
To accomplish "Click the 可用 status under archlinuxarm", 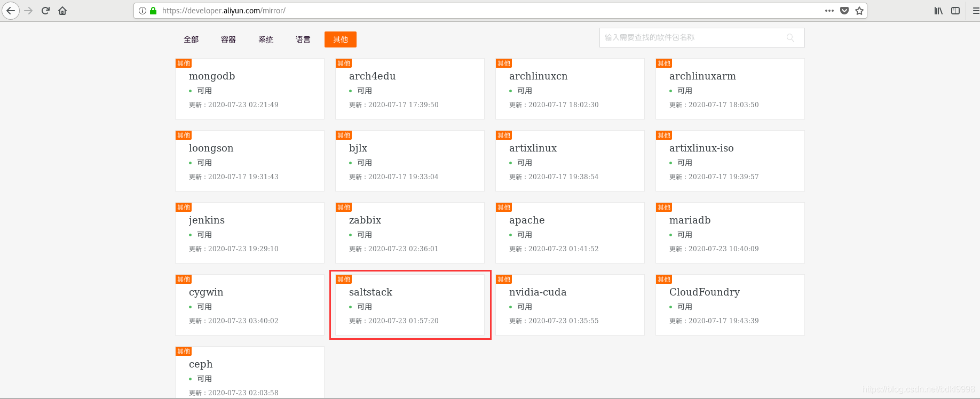I will point(685,91).
